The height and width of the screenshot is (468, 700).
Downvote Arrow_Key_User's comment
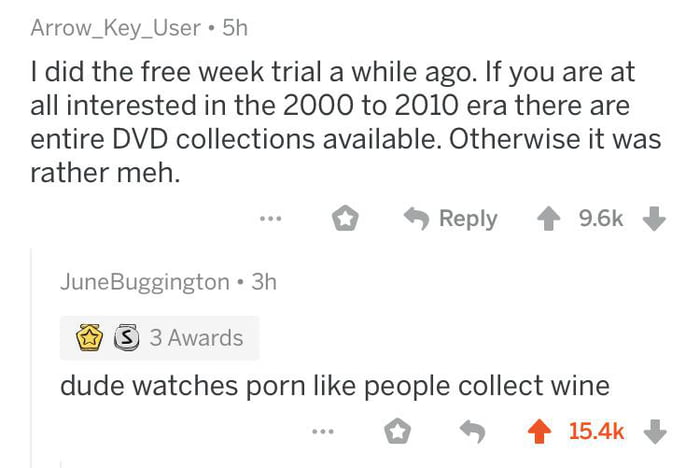[x=653, y=218]
